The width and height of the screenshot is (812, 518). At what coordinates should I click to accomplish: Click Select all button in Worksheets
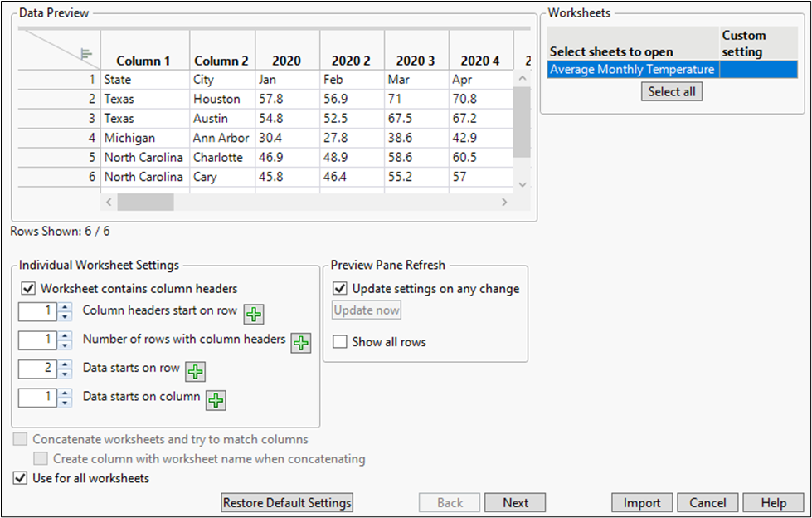point(672,92)
